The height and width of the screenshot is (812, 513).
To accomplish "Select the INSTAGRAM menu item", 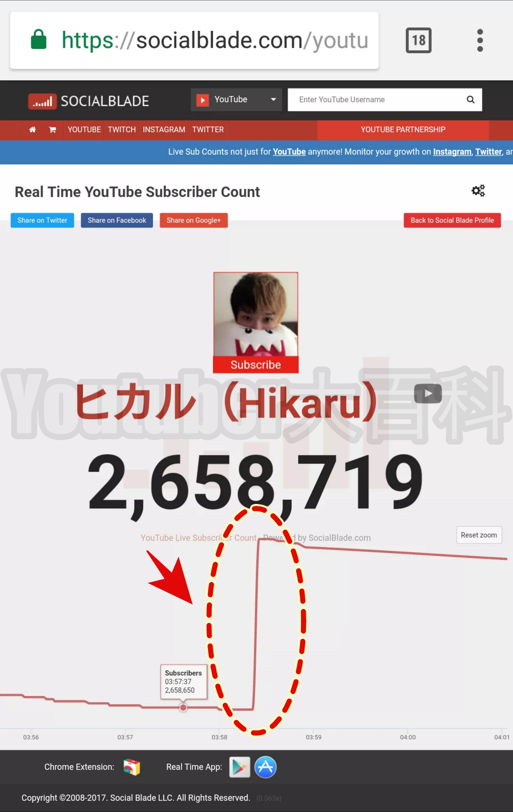I will [164, 129].
